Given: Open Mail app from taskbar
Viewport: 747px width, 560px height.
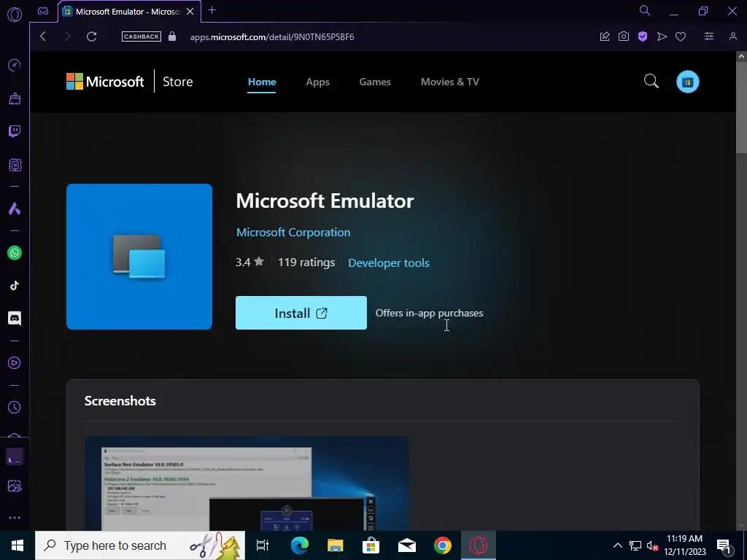Looking at the screenshot, I should click(x=407, y=545).
